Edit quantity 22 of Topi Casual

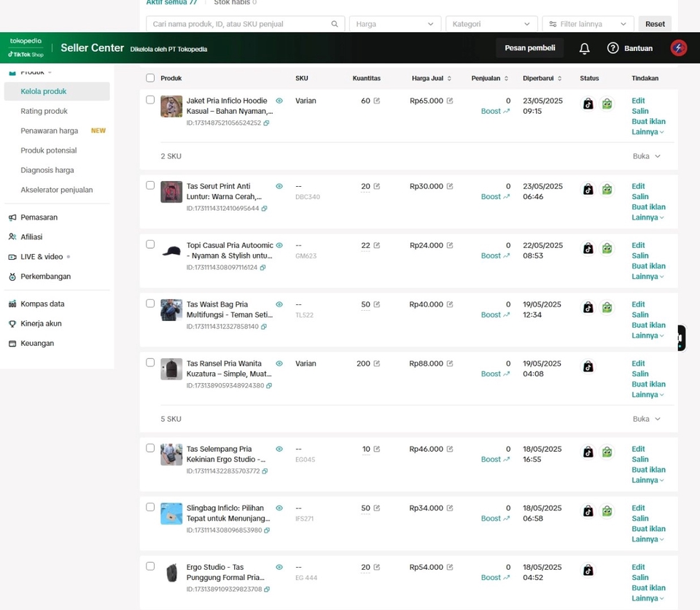[x=377, y=245]
